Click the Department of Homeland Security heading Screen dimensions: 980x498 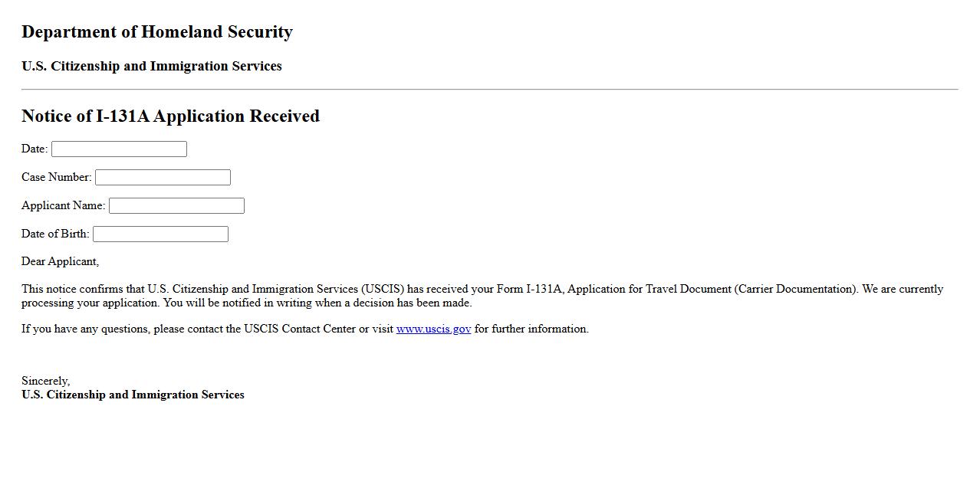pyautogui.click(x=157, y=32)
